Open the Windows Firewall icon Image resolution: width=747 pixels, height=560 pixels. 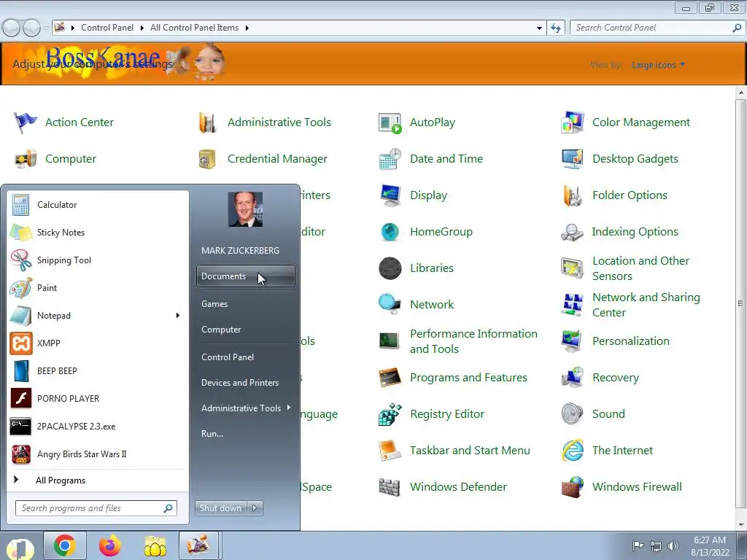click(x=573, y=487)
